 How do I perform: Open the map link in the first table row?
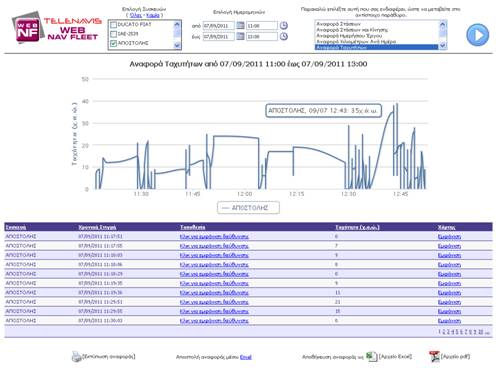coord(449,237)
